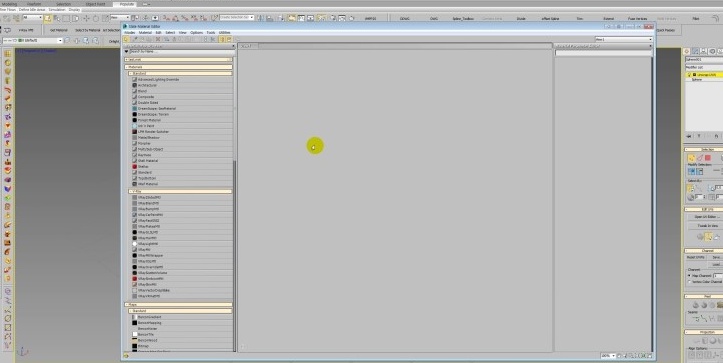This screenshot has height=363, width=723.
Task: Click the Open UV Editor button
Action: pos(707,217)
